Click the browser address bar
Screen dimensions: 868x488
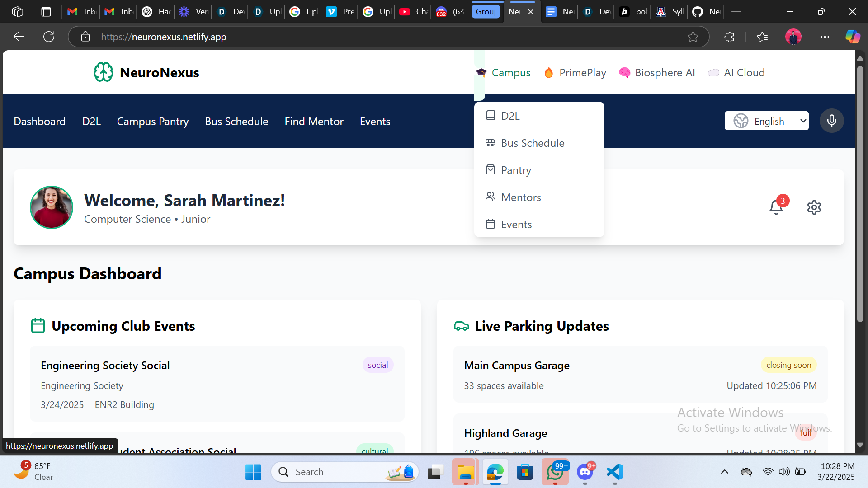coord(384,37)
